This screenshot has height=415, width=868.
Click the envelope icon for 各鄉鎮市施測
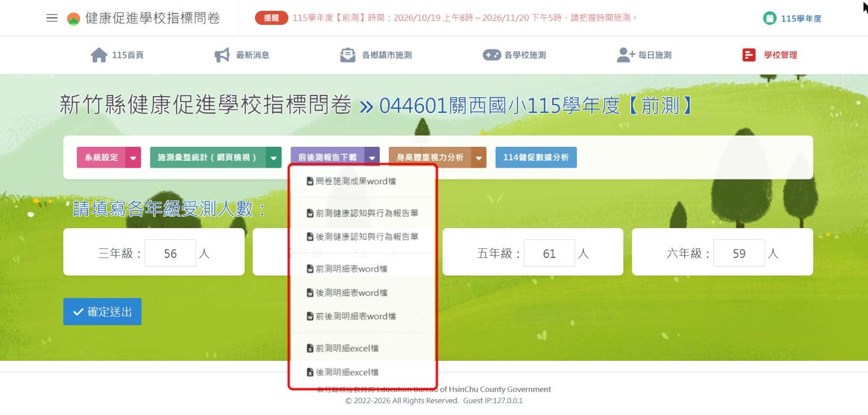pyautogui.click(x=348, y=55)
